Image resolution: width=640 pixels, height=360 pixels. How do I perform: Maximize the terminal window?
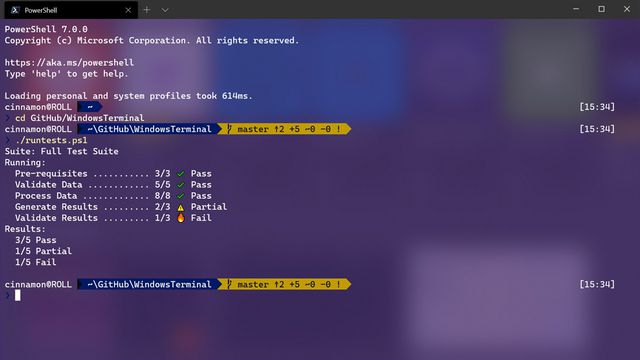(601, 9)
